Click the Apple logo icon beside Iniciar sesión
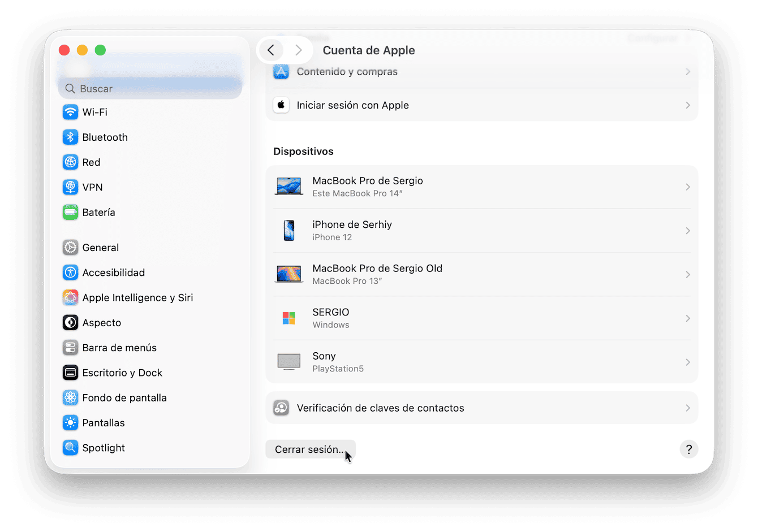Screen dimensions: 758x532 pyautogui.click(x=281, y=105)
